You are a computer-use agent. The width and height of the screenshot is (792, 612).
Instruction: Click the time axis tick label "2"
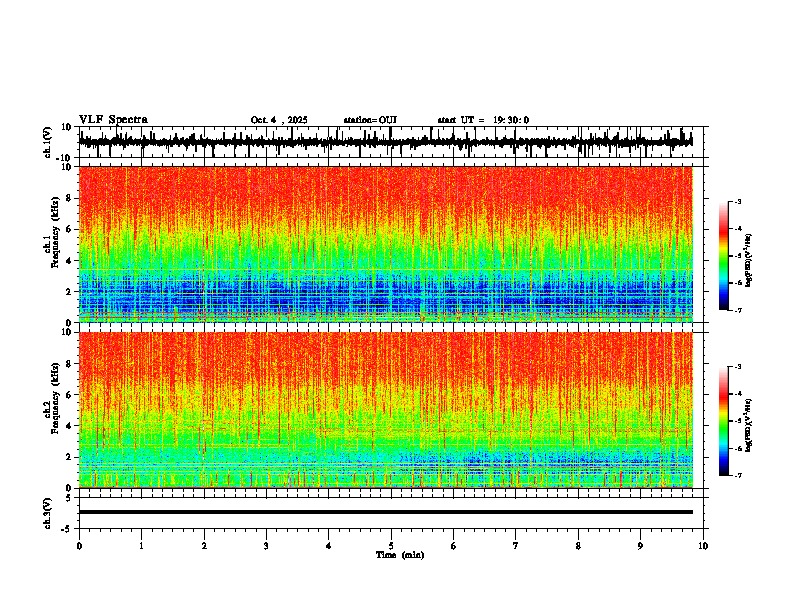click(x=204, y=546)
